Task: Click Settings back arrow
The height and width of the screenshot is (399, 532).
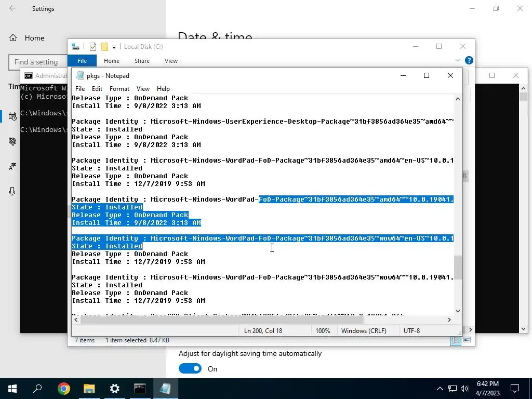Action: coord(12,8)
